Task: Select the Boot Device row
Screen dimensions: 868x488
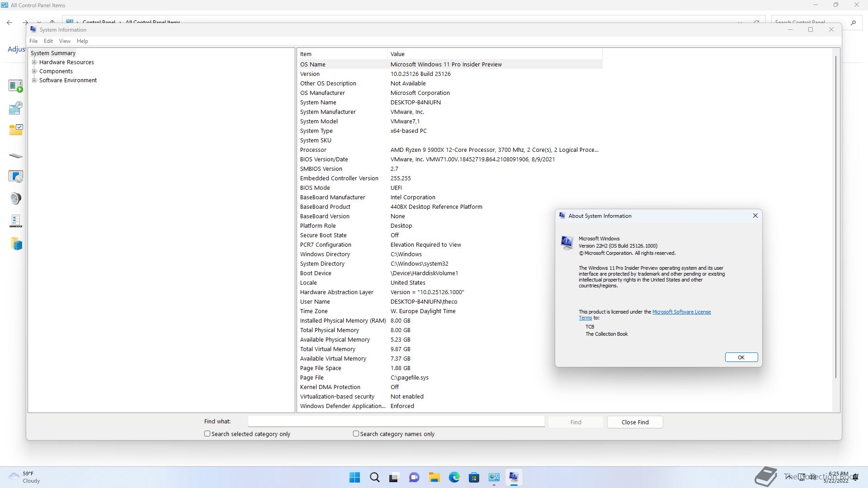Action: click(x=450, y=273)
